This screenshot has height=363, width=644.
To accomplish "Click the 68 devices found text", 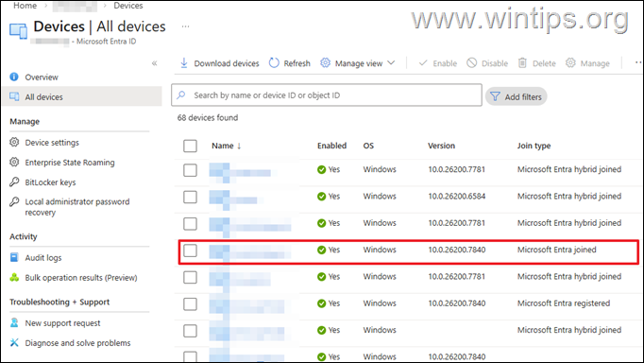I will 208,117.
